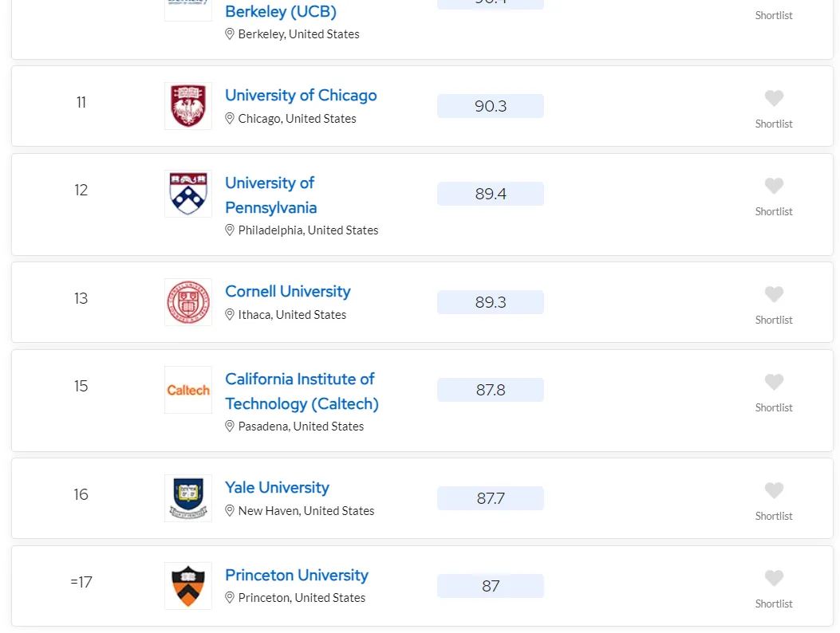
Task: Click the 90.3 score for Chicago
Action: tap(490, 106)
